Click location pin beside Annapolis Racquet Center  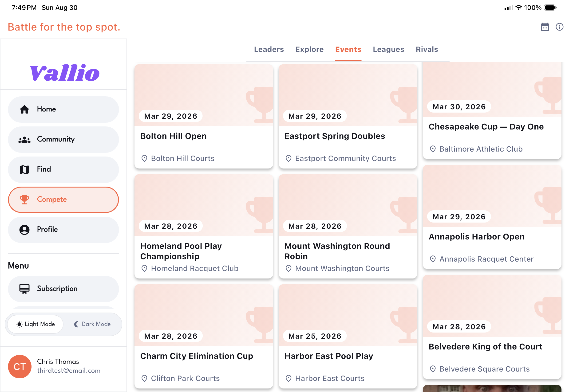click(x=433, y=259)
